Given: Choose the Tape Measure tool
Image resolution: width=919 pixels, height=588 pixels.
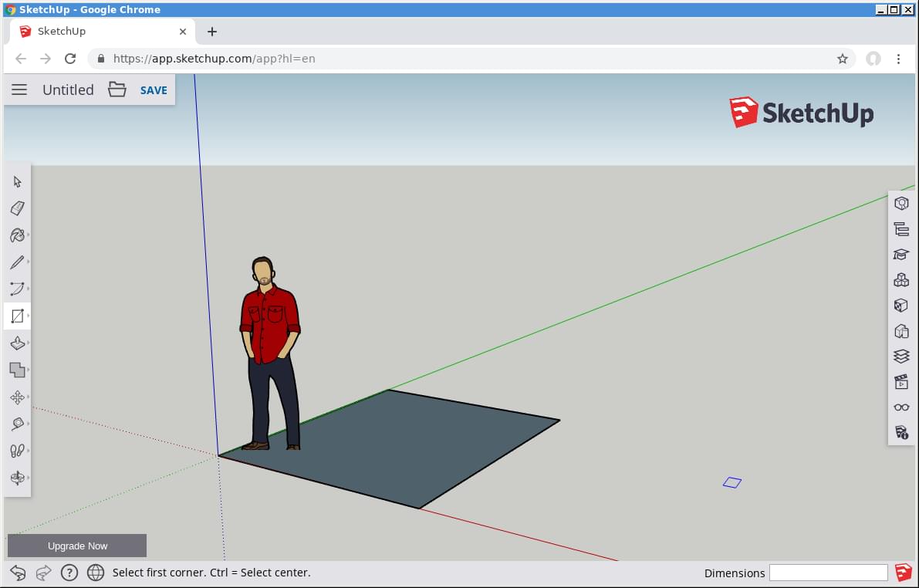Looking at the screenshot, I should coord(17,424).
